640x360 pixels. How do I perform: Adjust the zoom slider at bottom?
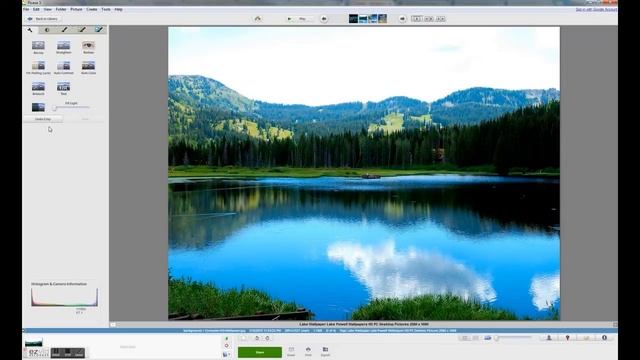click(513, 338)
